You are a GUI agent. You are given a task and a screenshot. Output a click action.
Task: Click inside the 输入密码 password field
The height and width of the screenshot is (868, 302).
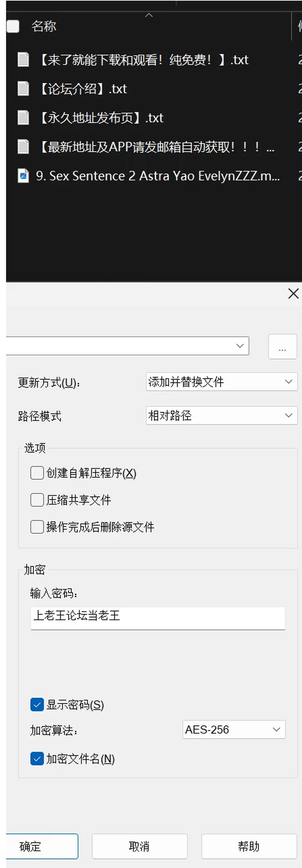click(x=158, y=618)
